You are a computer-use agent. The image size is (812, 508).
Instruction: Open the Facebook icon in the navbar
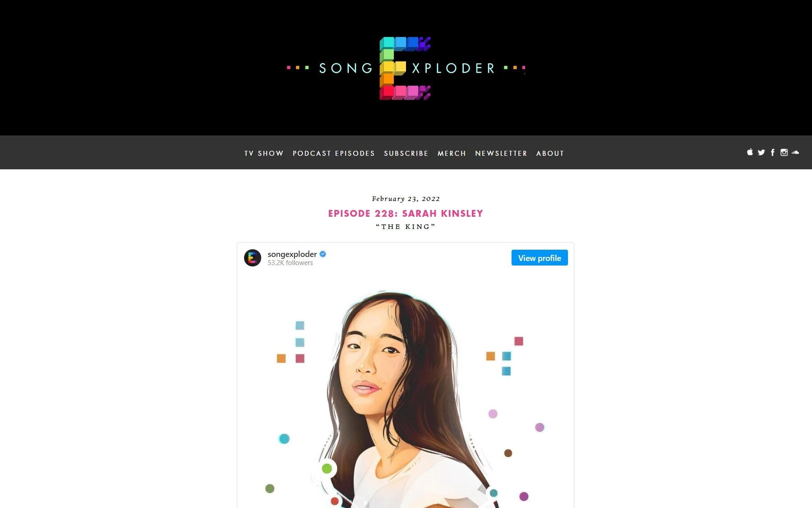[x=773, y=152]
